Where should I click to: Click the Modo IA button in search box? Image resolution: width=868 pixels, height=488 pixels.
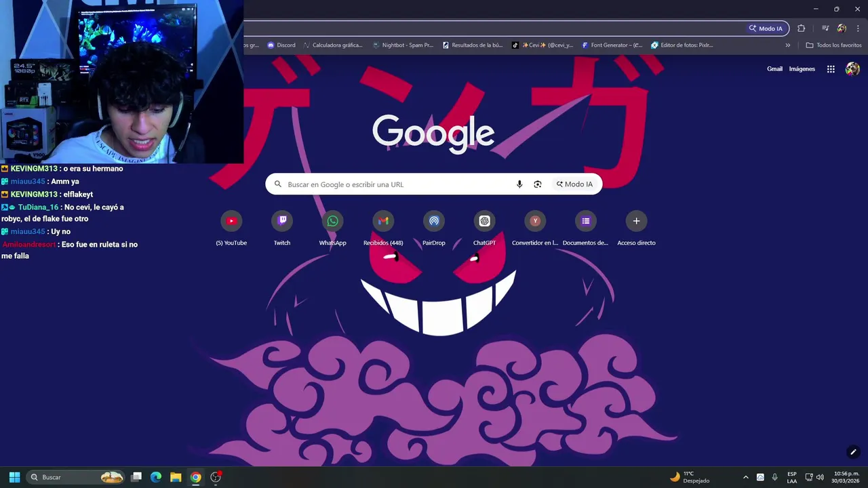click(x=574, y=184)
